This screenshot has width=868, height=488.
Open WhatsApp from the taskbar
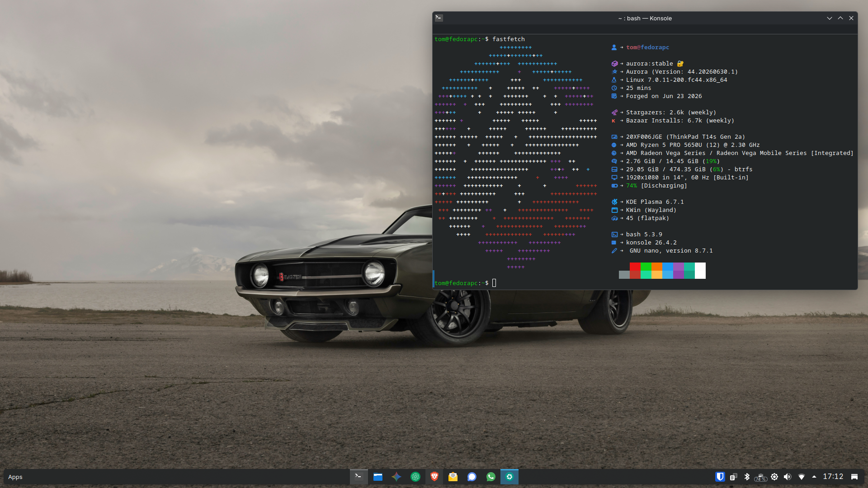click(491, 477)
